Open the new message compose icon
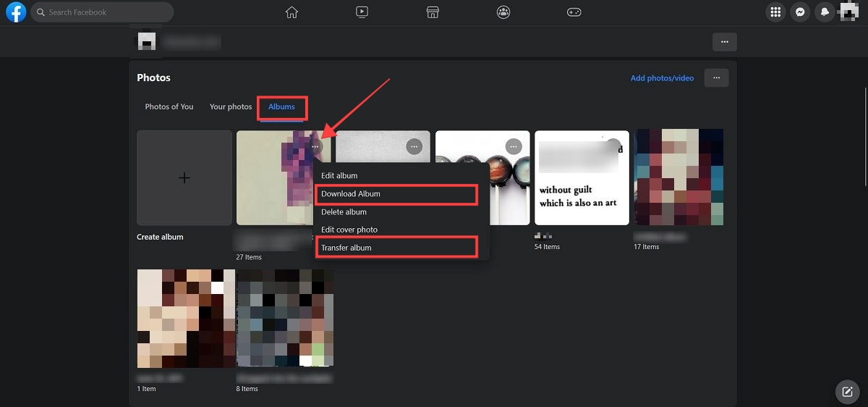The image size is (868, 407). tap(847, 392)
